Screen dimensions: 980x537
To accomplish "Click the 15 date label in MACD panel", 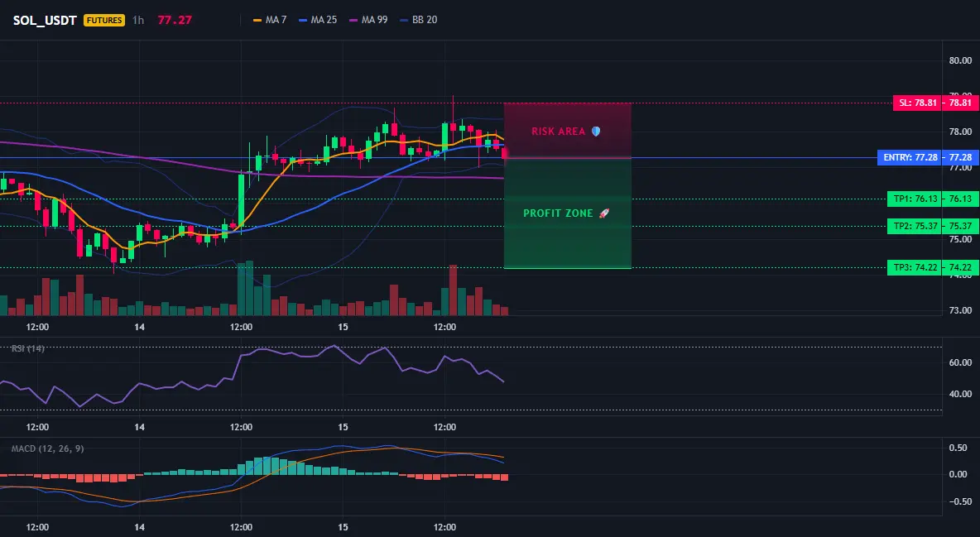I will pos(343,527).
